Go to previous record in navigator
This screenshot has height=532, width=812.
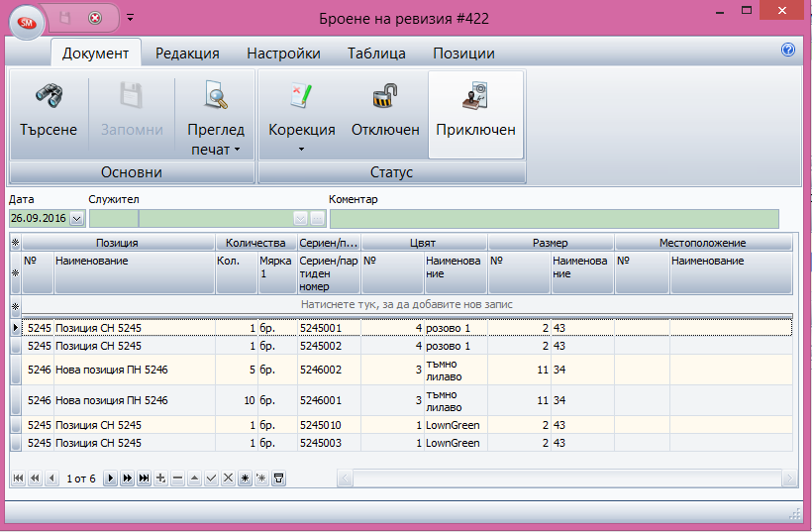(51, 479)
